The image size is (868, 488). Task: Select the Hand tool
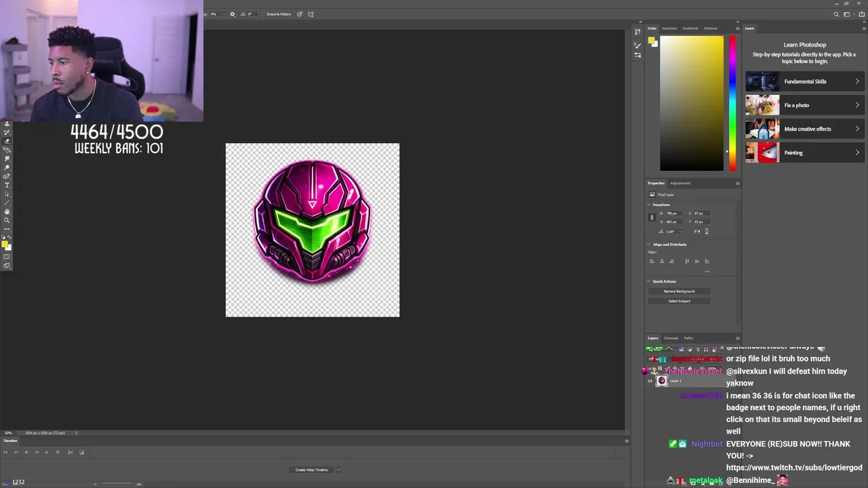[7, 211]
